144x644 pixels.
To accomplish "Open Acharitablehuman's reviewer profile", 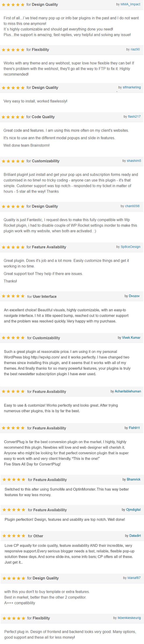I will pyautogui.click(x=128, y=391).
